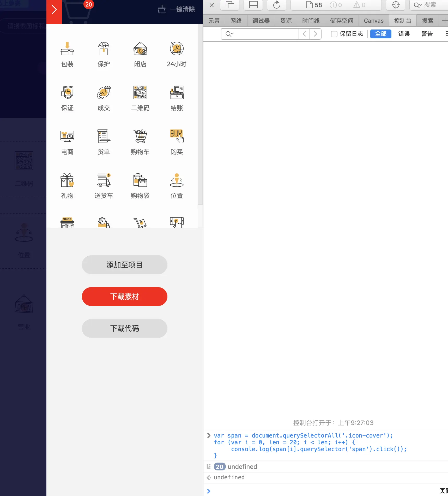
Task: Select the 保证 shield icon
Action: coord(67,92)
